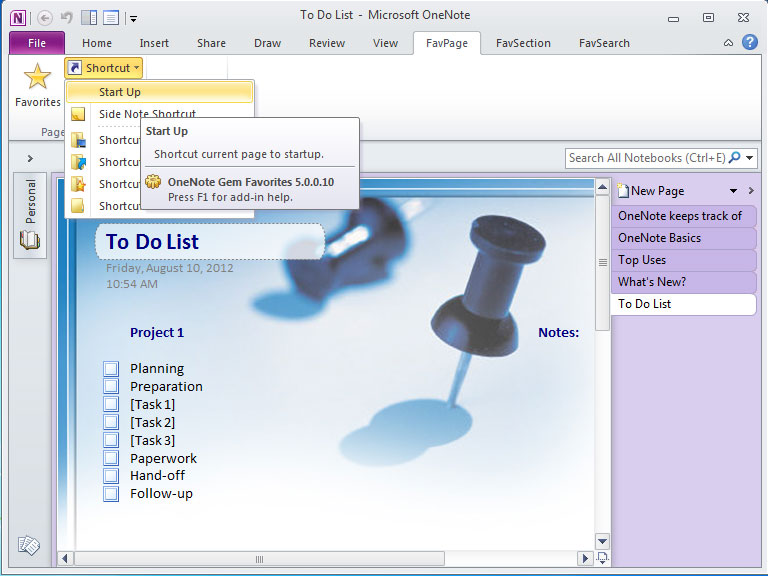Click the page date Friday, August 10, 2012
The image size is (768, 576).
point(169,268)
